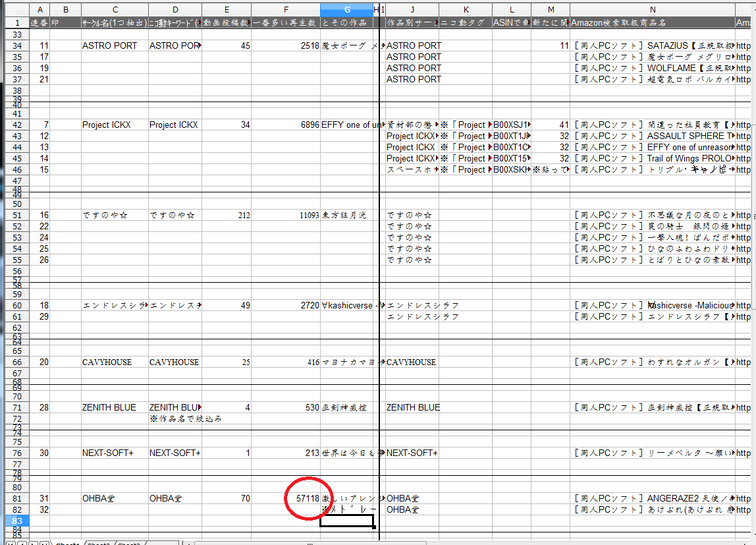Screen dimensions: 756x545
Task: Click the cell containing 'ASSAULT SPHERE'
Action: (x=653, y=136)
